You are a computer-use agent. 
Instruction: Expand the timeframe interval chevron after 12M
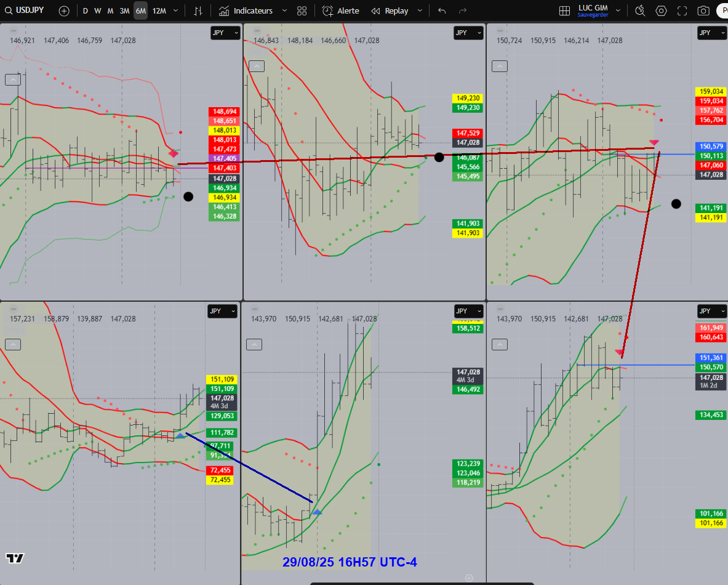175,10
